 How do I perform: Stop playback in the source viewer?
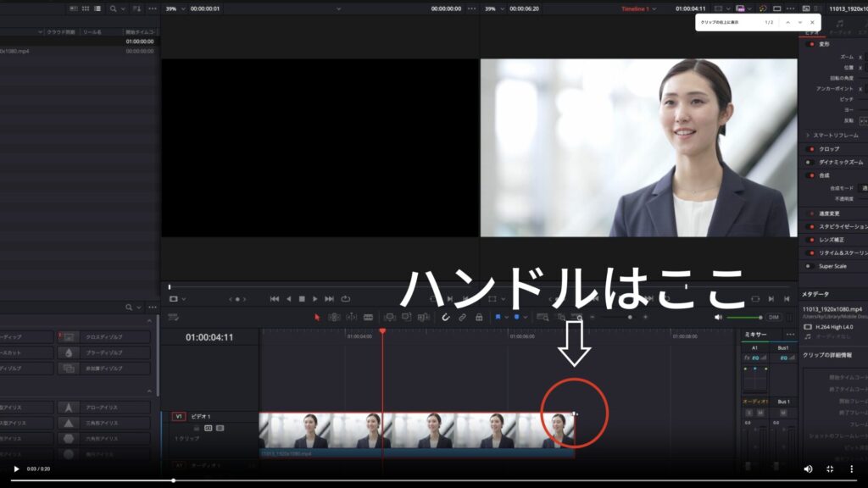[302, 299]
